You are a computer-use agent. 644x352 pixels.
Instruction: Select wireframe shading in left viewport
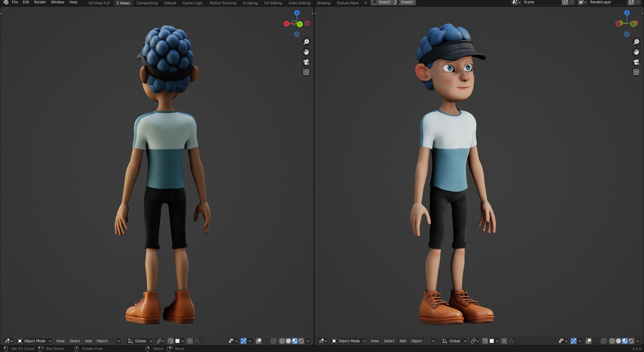282,341
